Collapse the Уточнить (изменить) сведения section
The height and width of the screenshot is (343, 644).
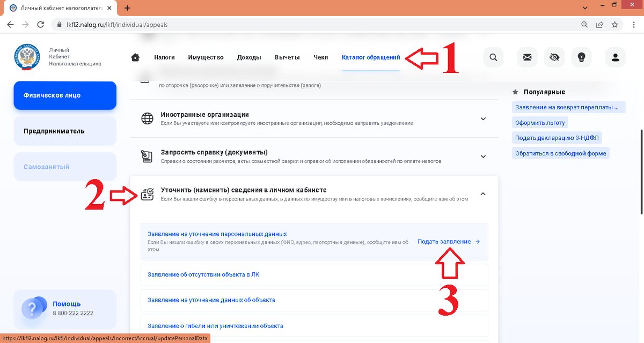(482, 193)
